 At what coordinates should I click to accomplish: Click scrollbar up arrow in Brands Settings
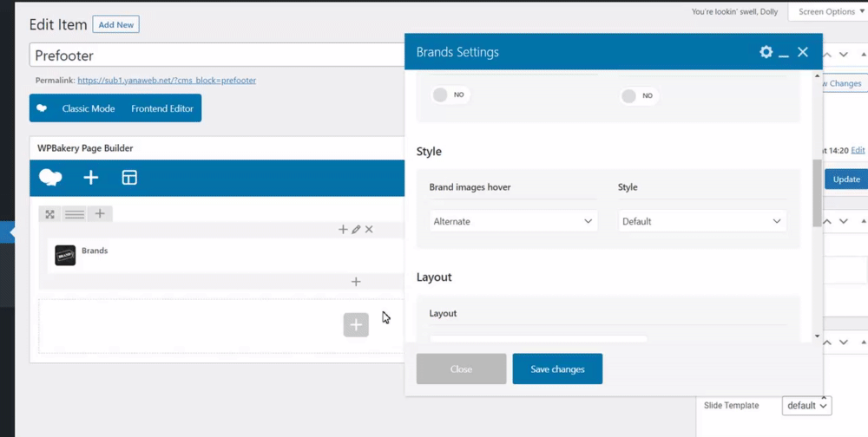pos(817,75)
